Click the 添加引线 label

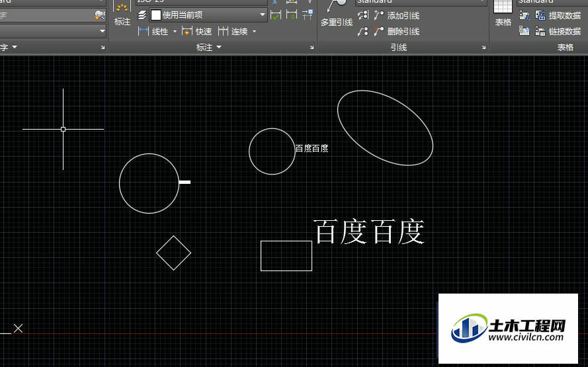pyautogui.click(x=403, y=15)
